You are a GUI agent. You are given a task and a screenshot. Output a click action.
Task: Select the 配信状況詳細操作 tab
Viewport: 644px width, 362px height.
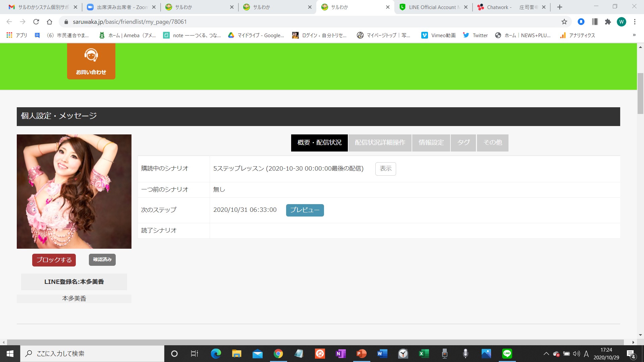[380, 143]
